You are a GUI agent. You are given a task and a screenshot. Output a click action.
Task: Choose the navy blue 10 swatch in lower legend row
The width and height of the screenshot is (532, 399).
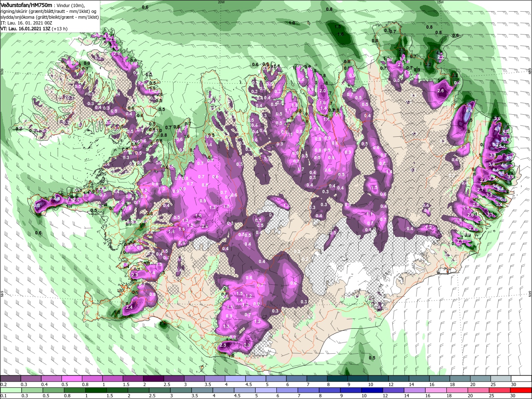pos(372,390)
